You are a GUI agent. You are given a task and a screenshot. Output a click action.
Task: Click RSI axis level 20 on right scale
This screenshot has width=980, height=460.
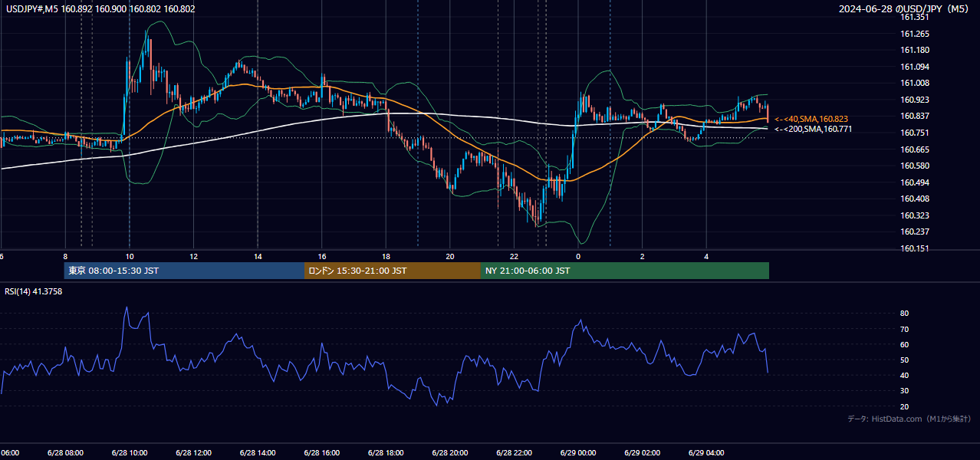[905, 406]
